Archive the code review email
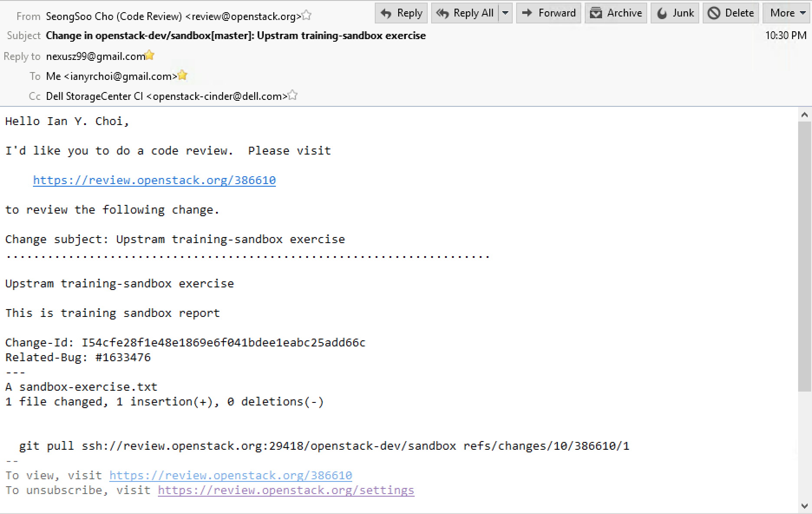Viewport: 812px width, 514px height. coord(616,13)
